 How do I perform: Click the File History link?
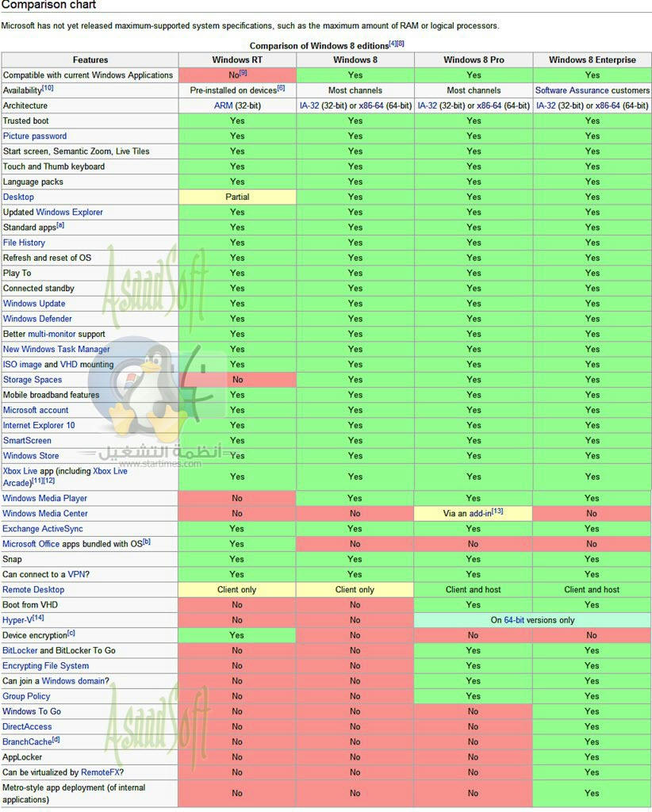click(x=24, y=243)
